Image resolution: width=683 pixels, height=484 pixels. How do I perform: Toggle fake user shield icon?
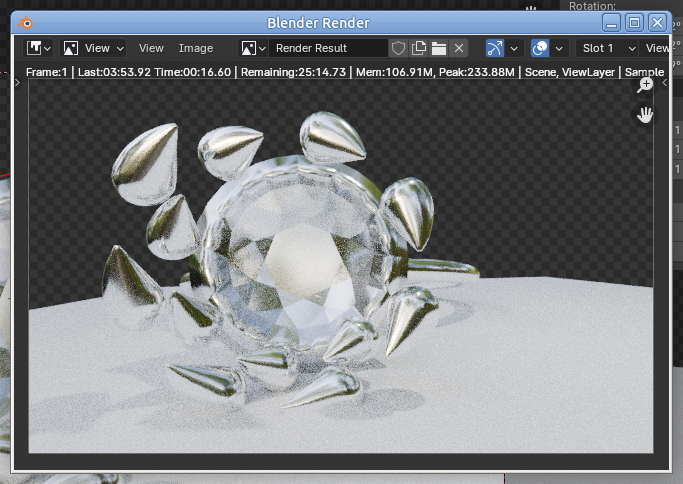398,48
